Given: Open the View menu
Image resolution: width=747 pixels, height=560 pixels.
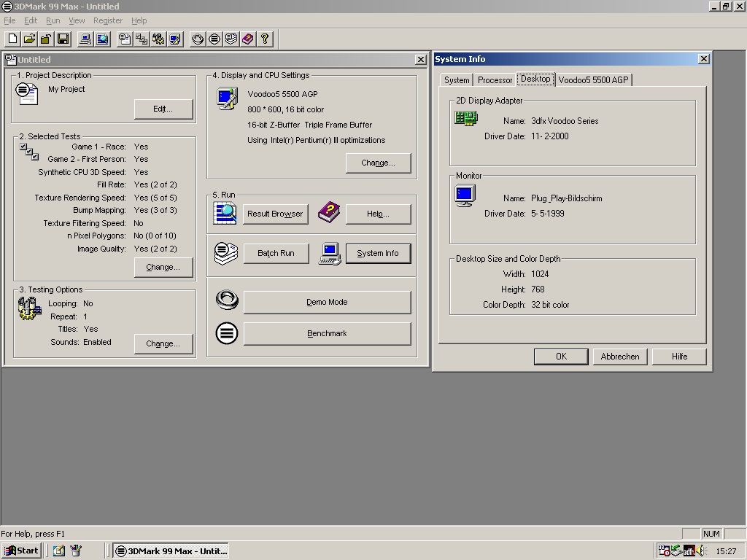Looking at the screenshot, I should pyautogui.click(x=77, y=20).
